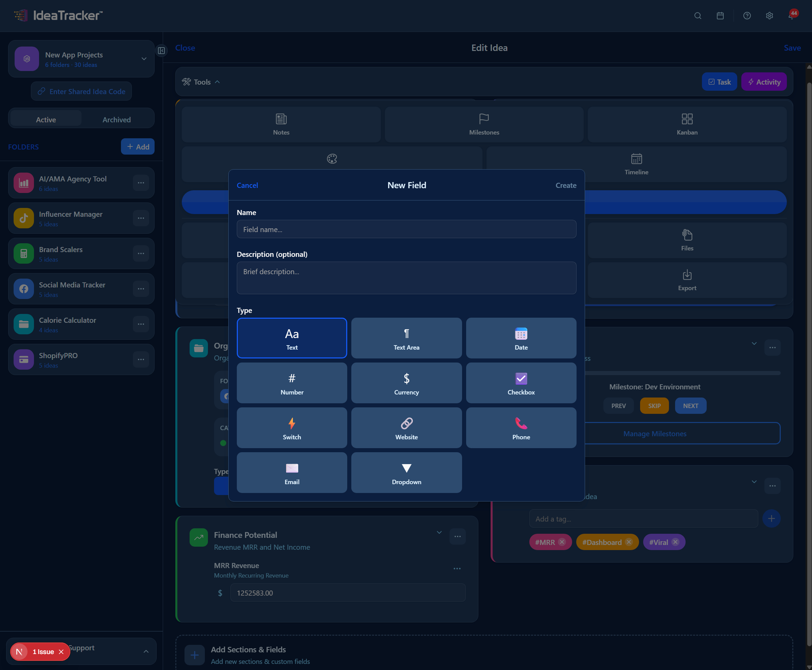
Task: Open the Timeline tool
Action: (636, 164)
